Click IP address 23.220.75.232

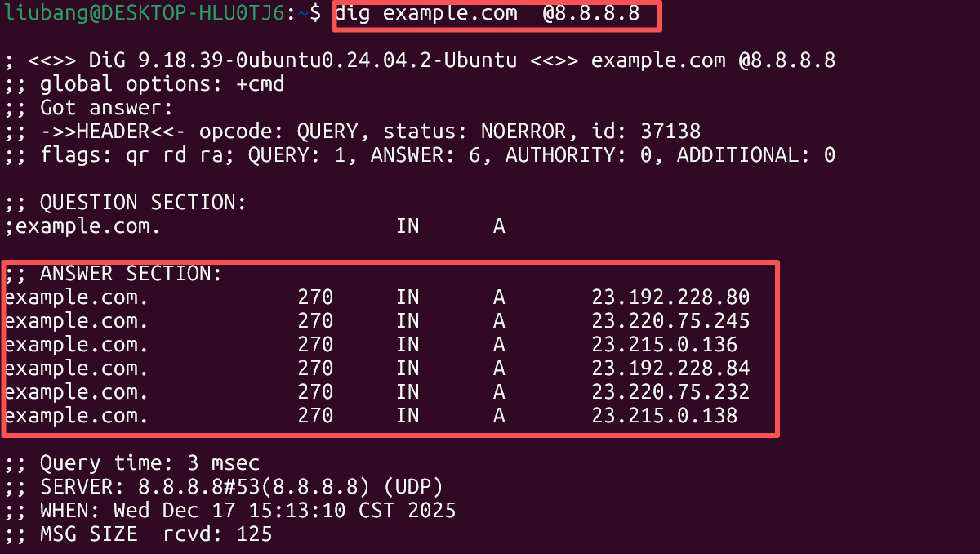(670, 392)
